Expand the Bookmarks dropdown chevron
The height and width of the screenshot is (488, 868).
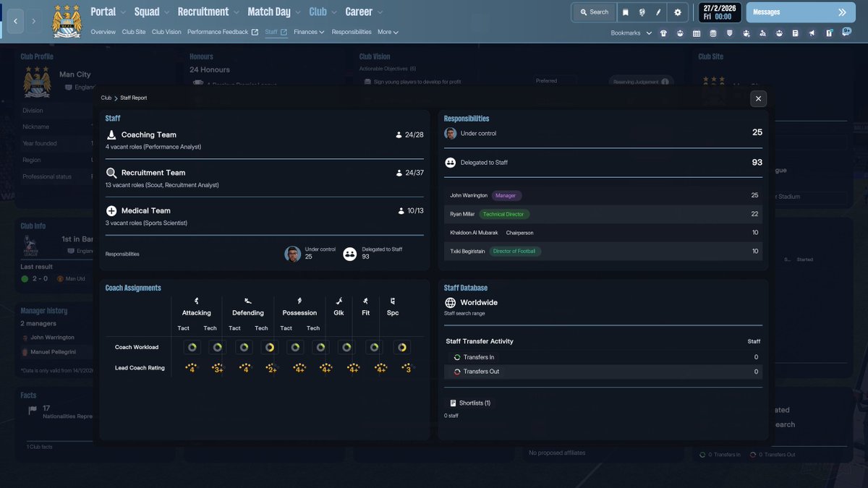point(649,33)
